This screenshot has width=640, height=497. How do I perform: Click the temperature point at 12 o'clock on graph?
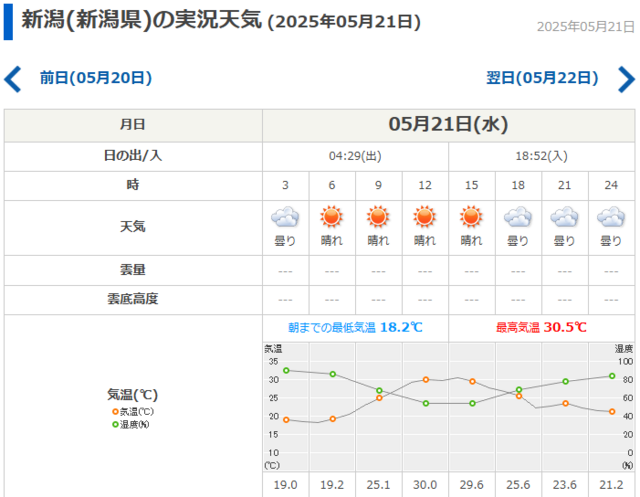click(426, 380)
